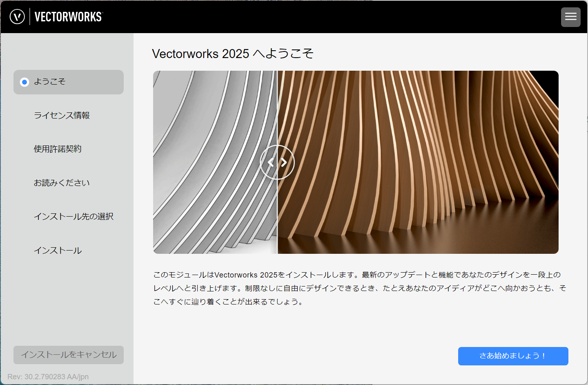Viewport: 588px width, 385px height.
Task: Go to the インストール step
Action: [58, 251]
